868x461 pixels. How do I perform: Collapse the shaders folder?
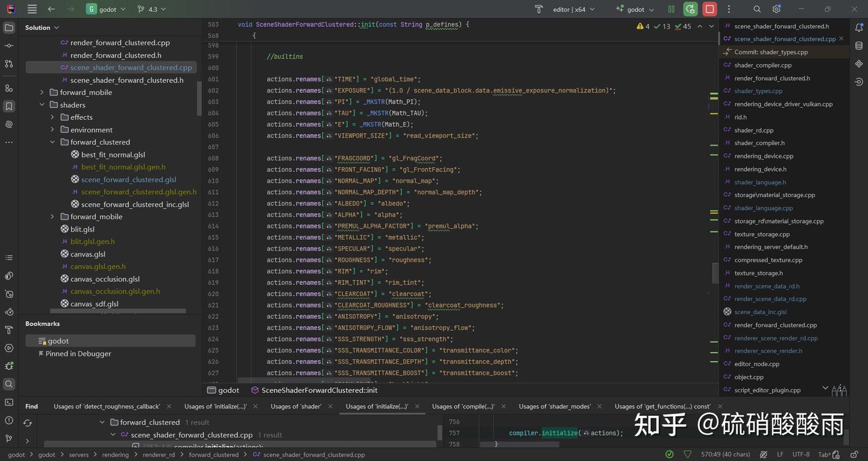42,105
